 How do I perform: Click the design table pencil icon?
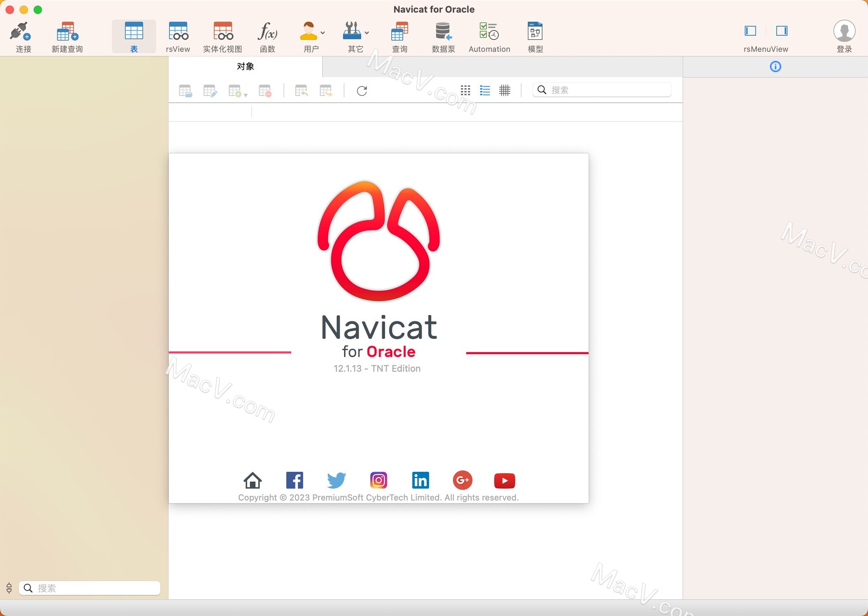[210, 91]
